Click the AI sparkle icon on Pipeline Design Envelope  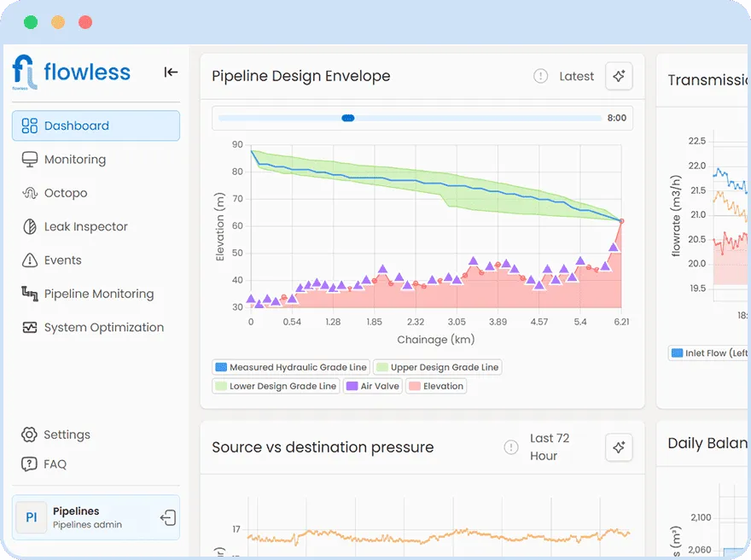point(619,76)
